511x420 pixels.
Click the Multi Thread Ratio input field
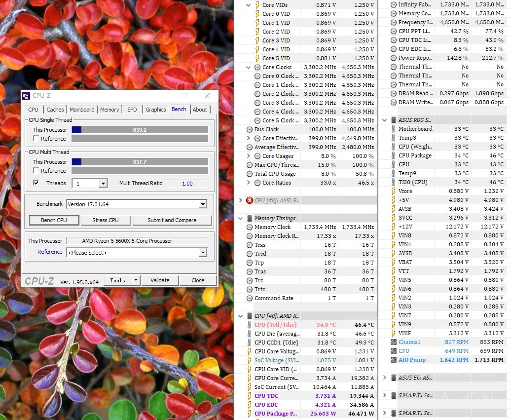[x=187, y=183]
